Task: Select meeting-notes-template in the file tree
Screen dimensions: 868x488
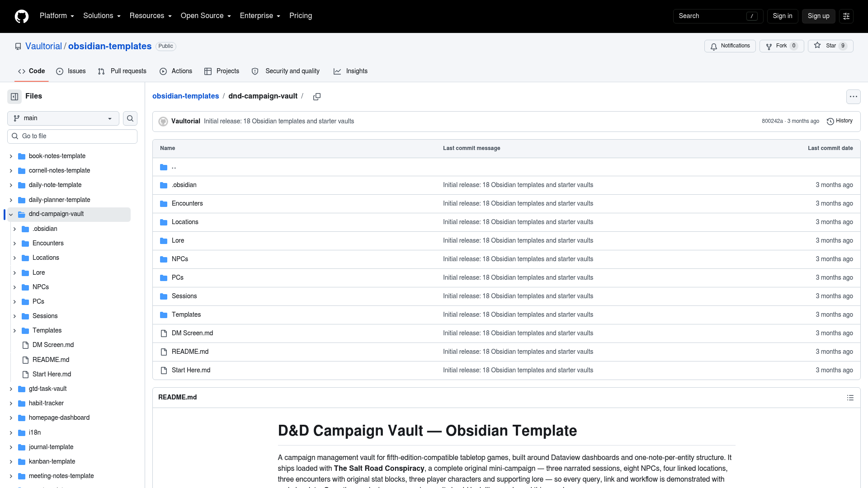Action: (x=61, y=476)
